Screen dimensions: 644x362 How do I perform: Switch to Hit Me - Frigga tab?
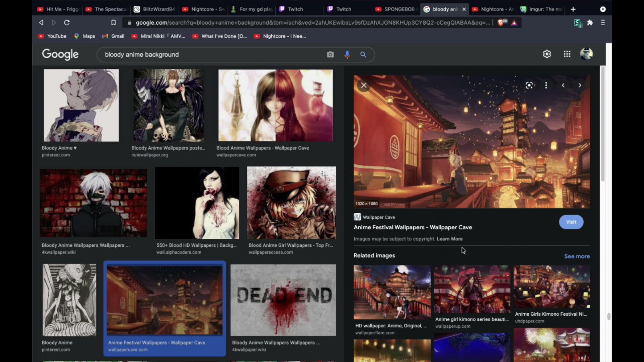click(x=58, y=9)
